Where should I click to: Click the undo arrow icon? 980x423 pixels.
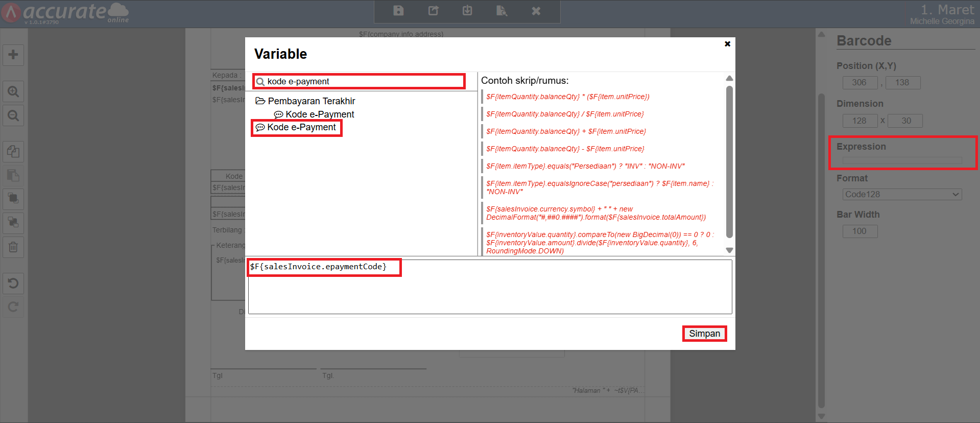(13, 283)
